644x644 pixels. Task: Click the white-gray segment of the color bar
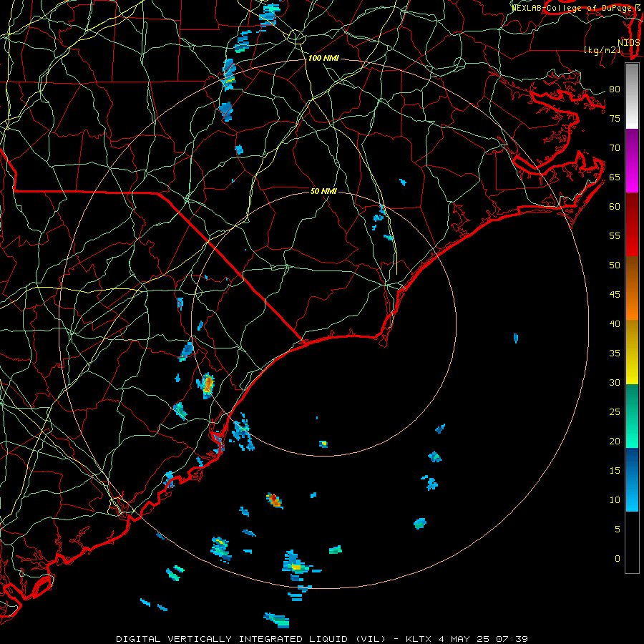632,97
